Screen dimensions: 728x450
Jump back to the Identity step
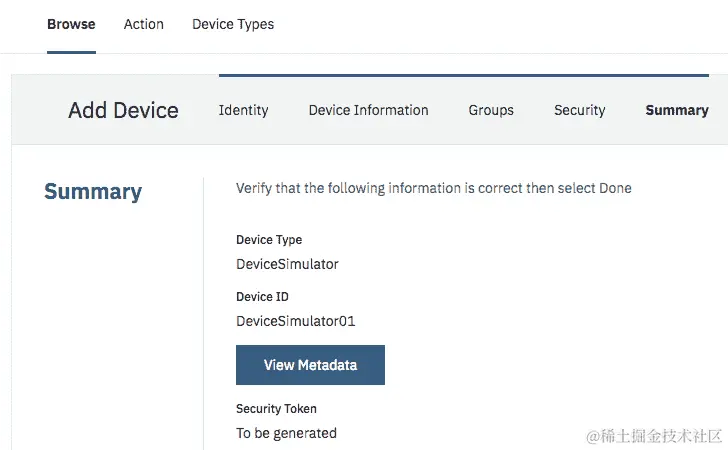pos(243,110)
